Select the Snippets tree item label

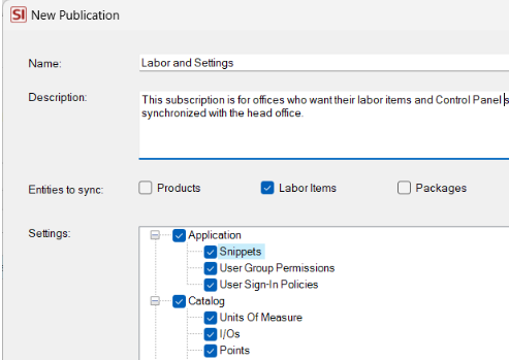tap(240, 252)
